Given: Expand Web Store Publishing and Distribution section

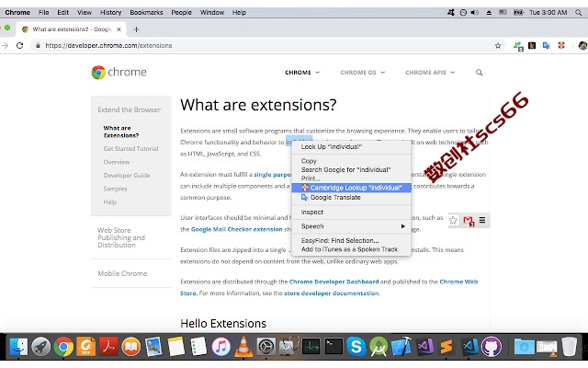Looking at the screenshot, I should coord(121,237).
